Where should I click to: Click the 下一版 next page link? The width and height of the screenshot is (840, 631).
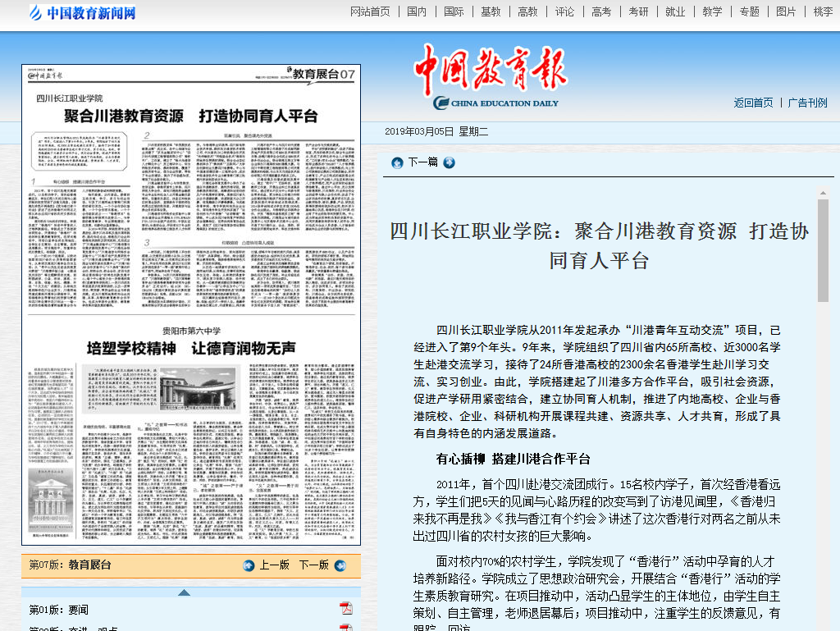click(x=314, y=565)
